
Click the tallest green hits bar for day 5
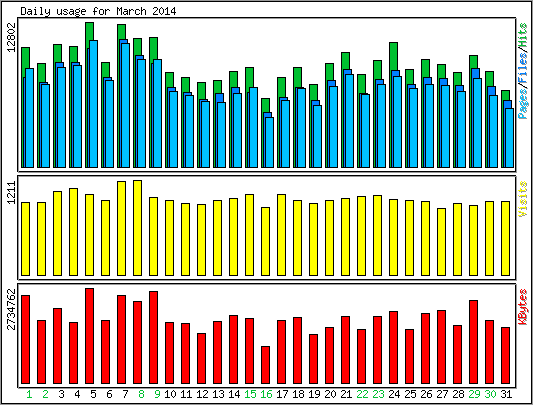click(x=89, y=31)
